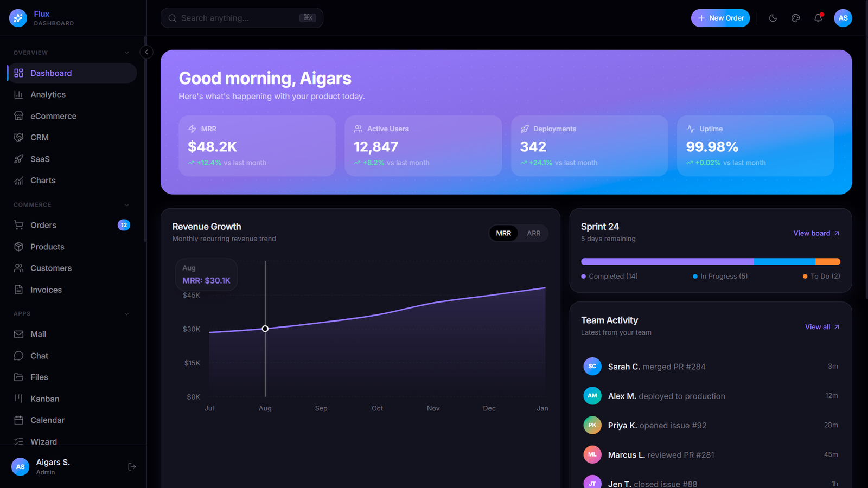
Task: Click Marcus L. avatar in Team Activity
Action: [x=592, y=454]
